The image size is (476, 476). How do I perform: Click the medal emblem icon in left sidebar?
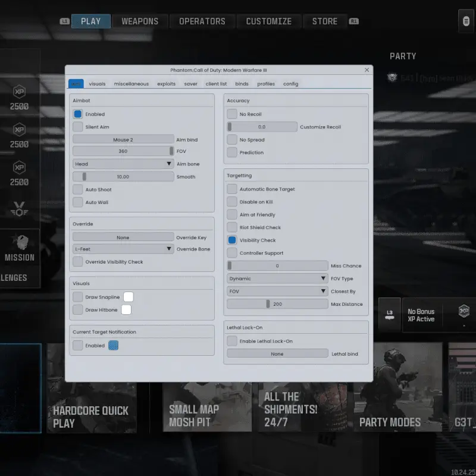click(20, 209)
